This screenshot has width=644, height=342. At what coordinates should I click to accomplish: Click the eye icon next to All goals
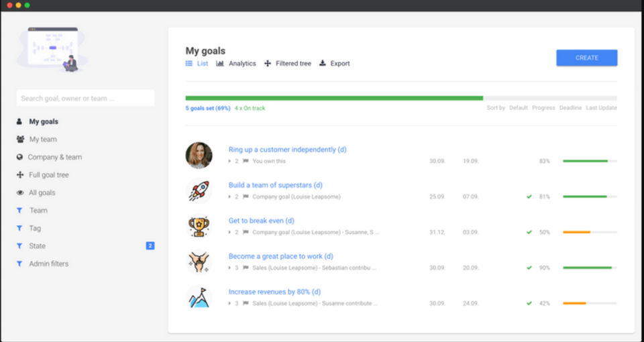(x=19, y=193)
